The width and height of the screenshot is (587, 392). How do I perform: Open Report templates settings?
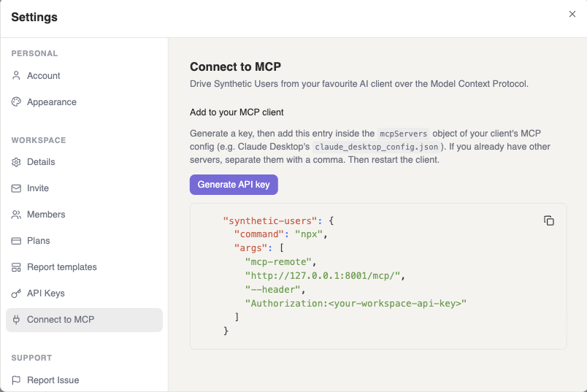click(x=84, y=267)
